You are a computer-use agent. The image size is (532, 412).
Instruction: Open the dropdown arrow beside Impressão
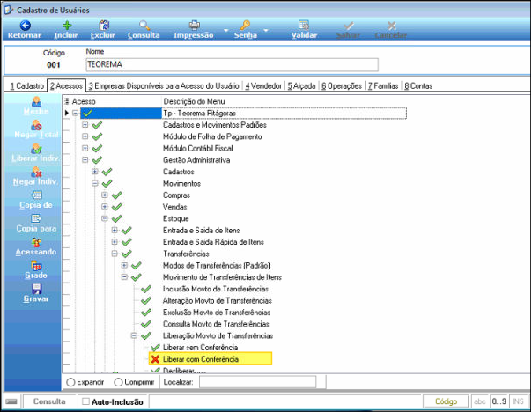[x=225, y=31]
